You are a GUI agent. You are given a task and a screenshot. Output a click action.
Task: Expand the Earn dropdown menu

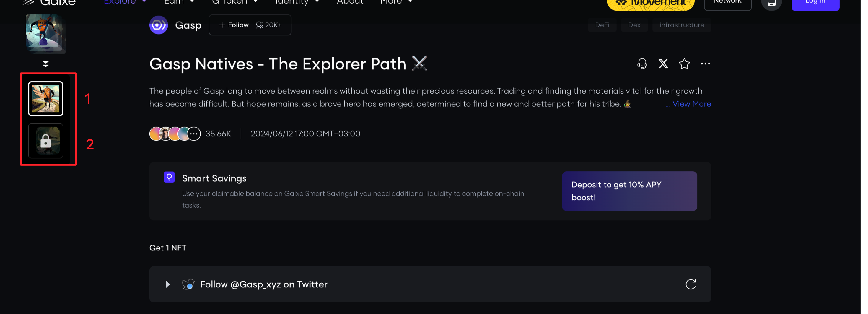click(179, 2)
